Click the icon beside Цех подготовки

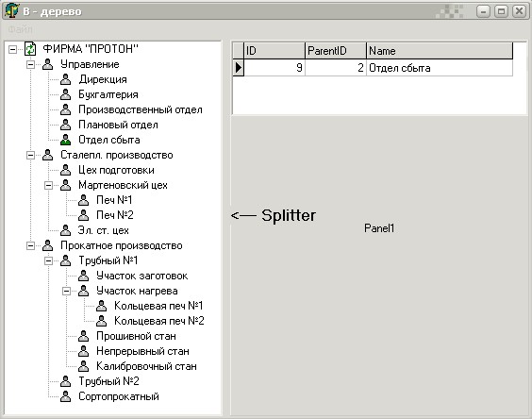[x=65, y=170]
